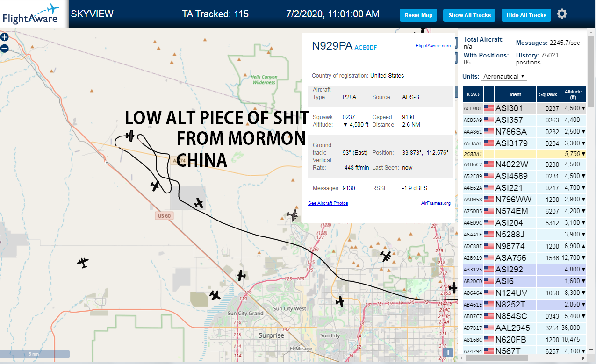Image resolution: width=596 pixels, height=364 pixels.
Task: Sort the table by ICAO column header
Action: click(x=473, y=94)
